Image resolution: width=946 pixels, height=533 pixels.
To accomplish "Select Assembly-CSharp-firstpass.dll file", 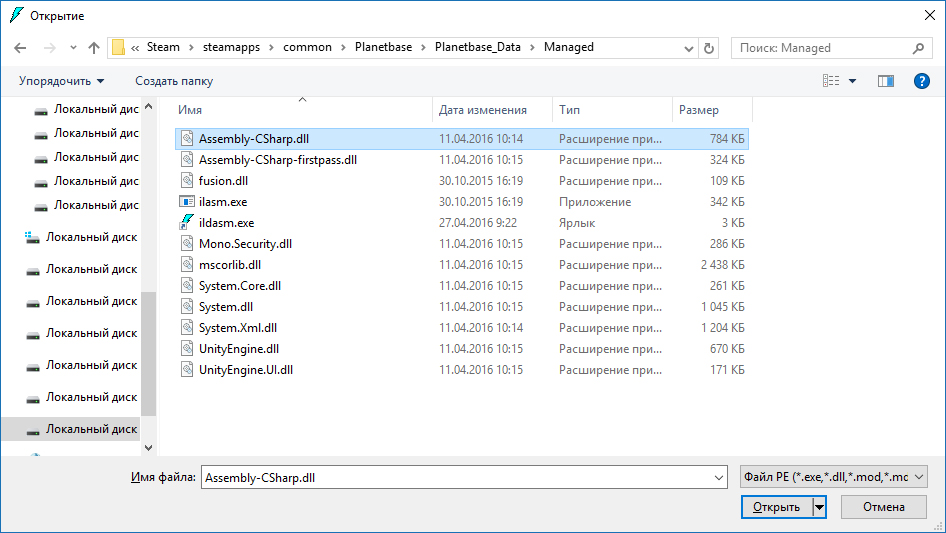I will 278,160.
